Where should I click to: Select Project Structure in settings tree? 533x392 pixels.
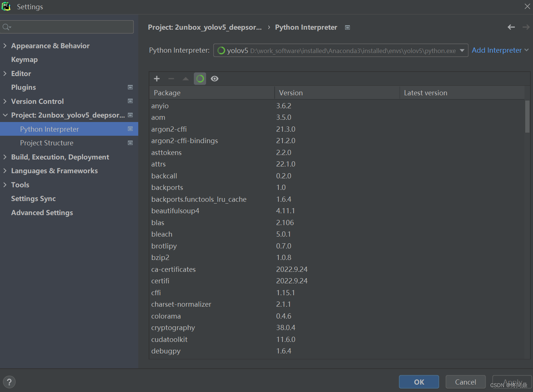pyautogui.click(x=69, y=143)
